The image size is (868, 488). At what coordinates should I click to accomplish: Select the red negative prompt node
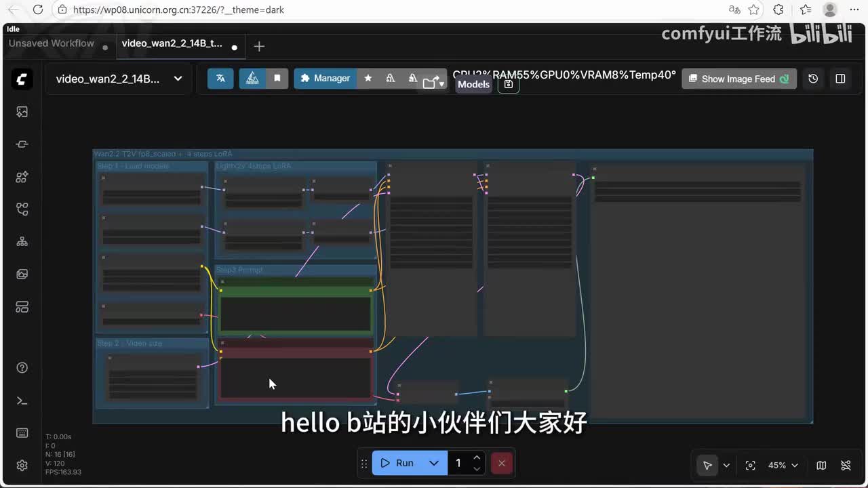point(296,371)
